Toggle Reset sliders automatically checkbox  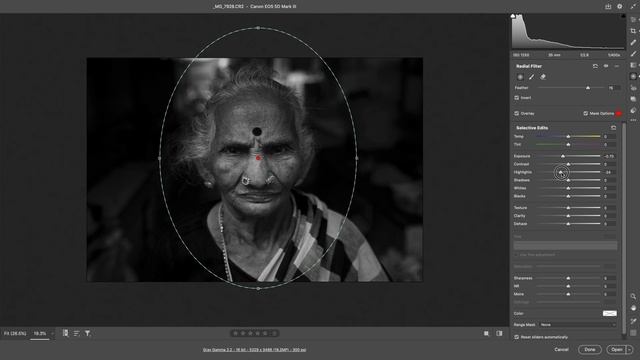pos(517,337)
